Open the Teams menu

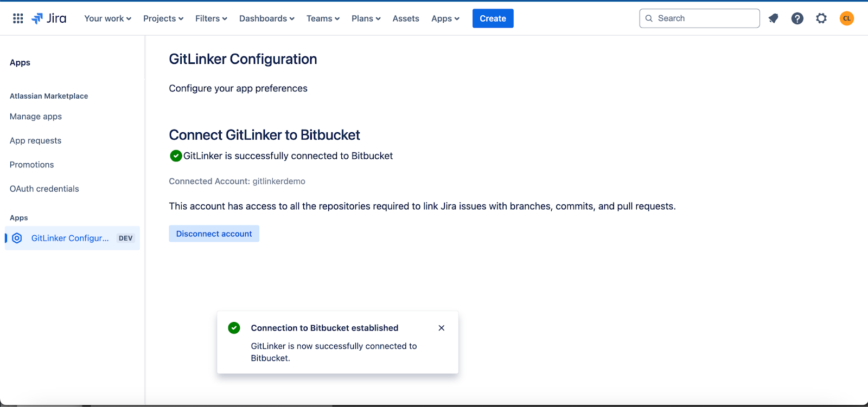coord(323,18)
